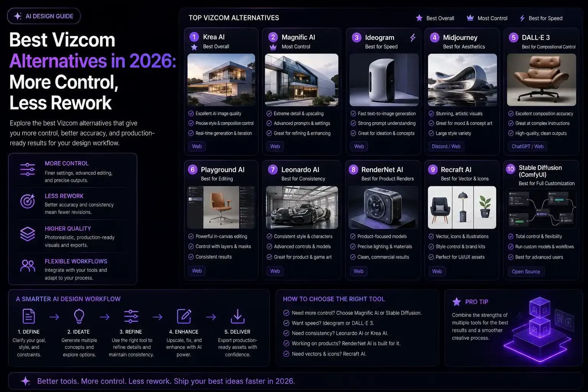The height and width of the screenshot is (392, 588).
Task: Click the TOP VIZCOM ALTERNATIVES heading
Action: pyautogui.click(x=234, y=18)
